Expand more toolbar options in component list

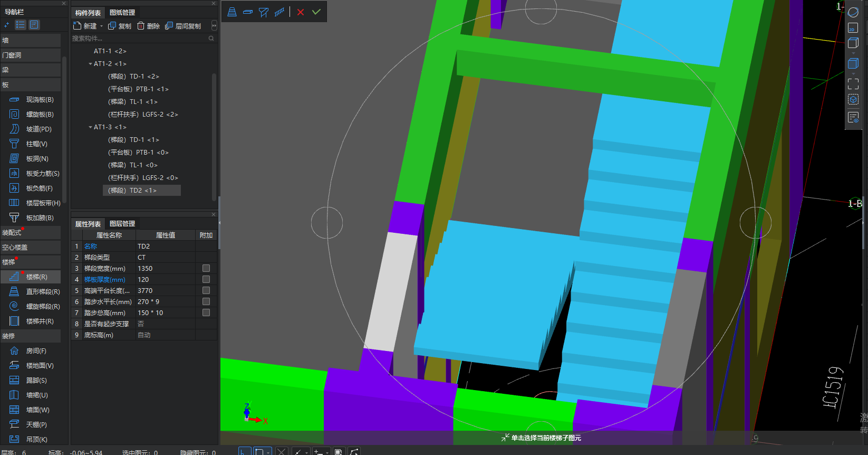click(214, 26)
